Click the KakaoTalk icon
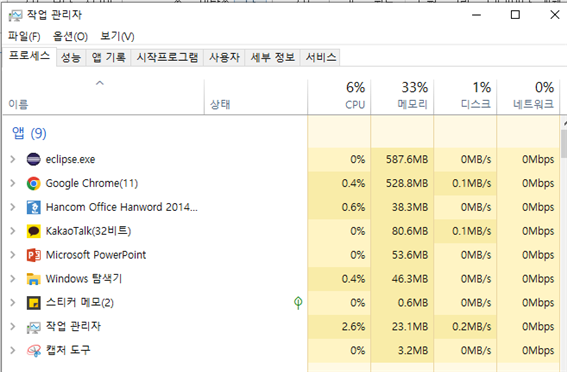567x376 pixels. (x=34, y=231)
